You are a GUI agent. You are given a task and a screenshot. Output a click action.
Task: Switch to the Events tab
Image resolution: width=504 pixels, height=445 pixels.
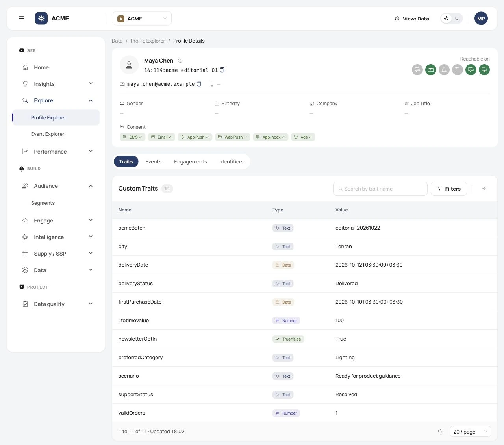pyautogui.click(x=154, y=162)
